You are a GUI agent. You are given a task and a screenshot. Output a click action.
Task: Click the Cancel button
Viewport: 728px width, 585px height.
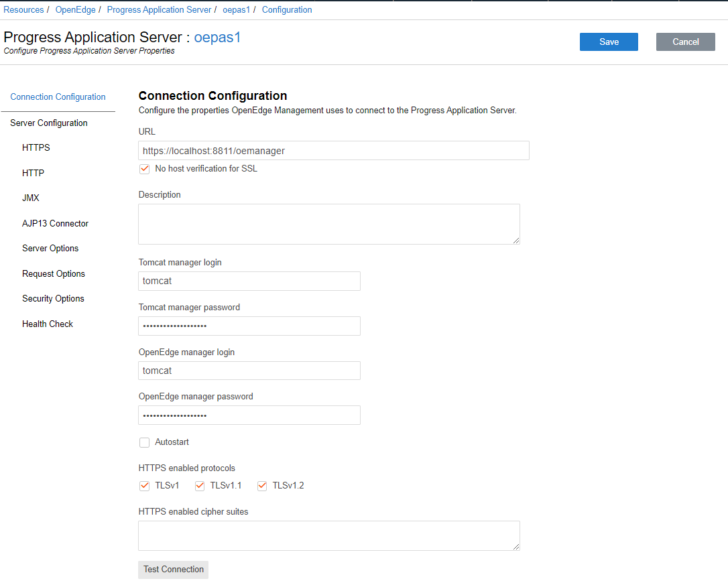(x=685, y=42)
